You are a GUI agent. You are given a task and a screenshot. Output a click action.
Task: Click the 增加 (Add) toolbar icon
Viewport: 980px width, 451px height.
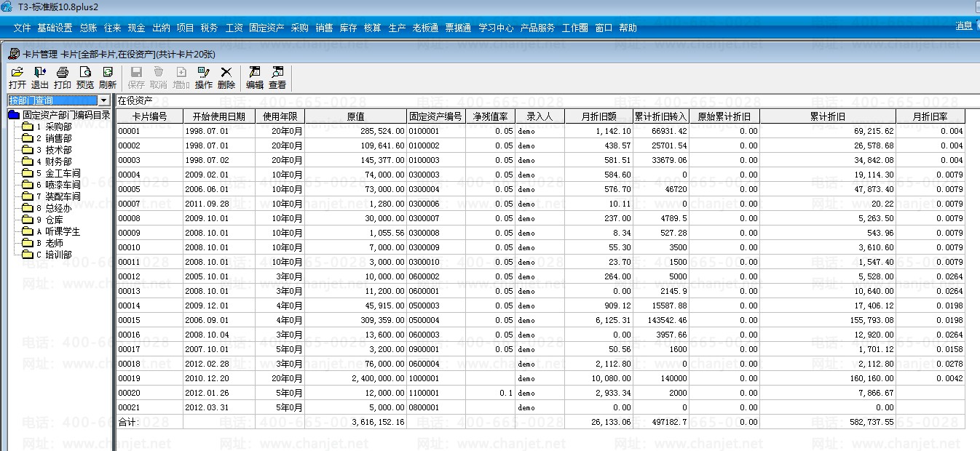click(181, 78)
